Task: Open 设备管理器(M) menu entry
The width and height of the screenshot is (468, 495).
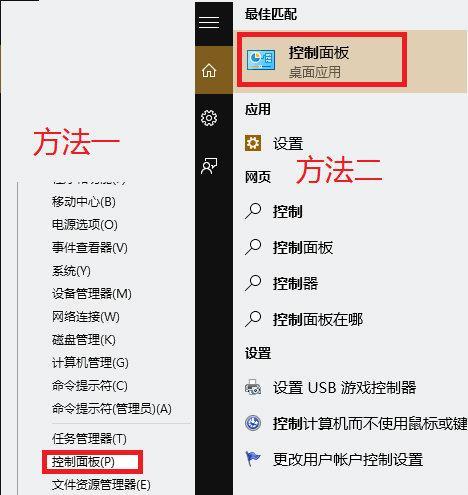Action: click(91, 294)
